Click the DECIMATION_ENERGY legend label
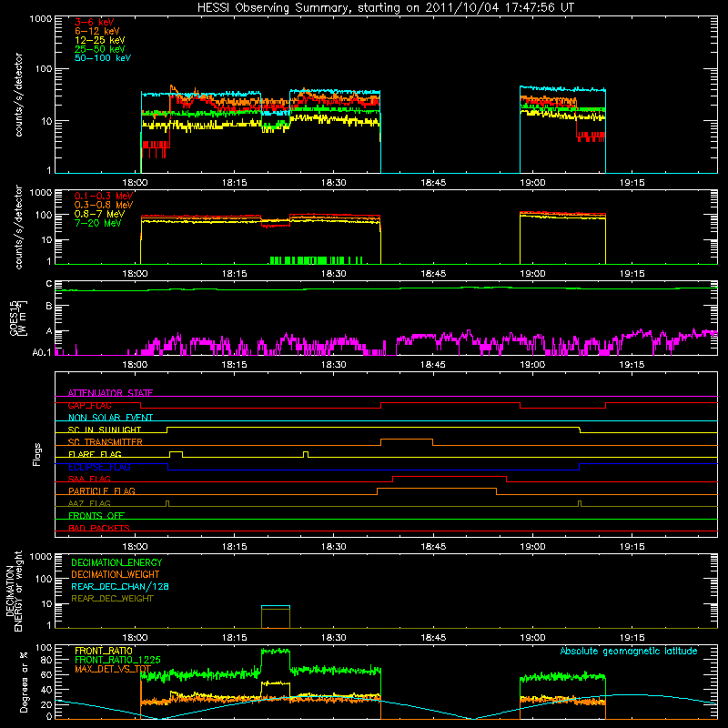 tap(116, 562)
